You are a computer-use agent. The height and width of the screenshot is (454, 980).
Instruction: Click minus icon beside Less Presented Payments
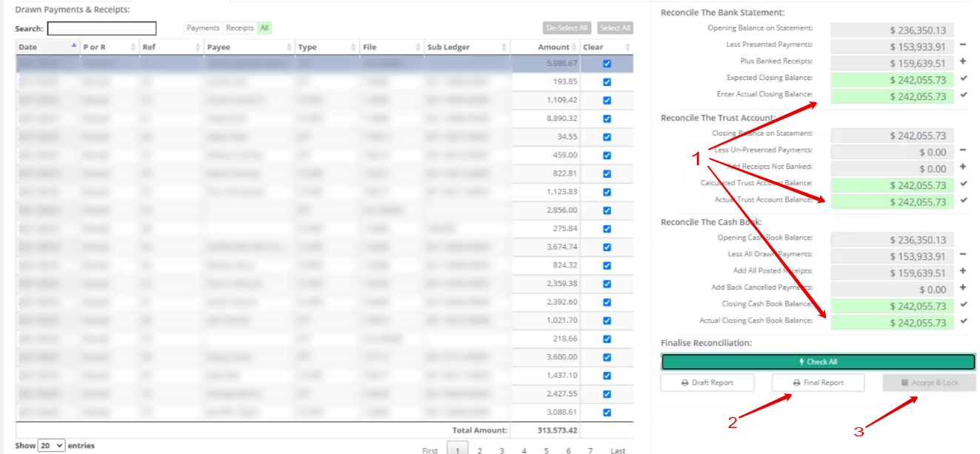(x=963, y=46)
